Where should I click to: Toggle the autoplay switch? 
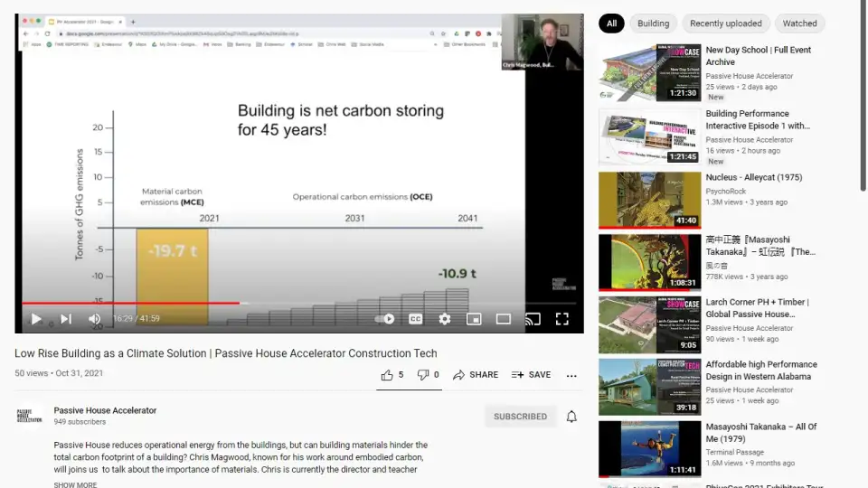[x=386, y=319]
